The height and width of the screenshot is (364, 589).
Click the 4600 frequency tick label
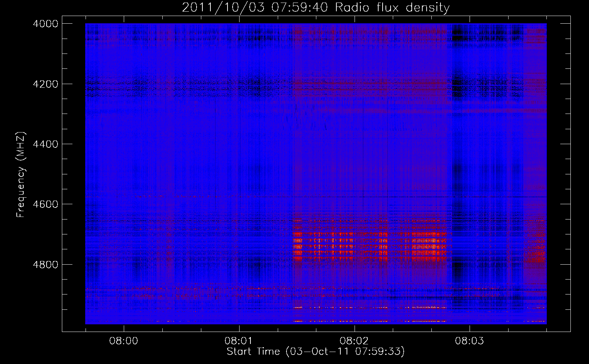tap(46, 204)
